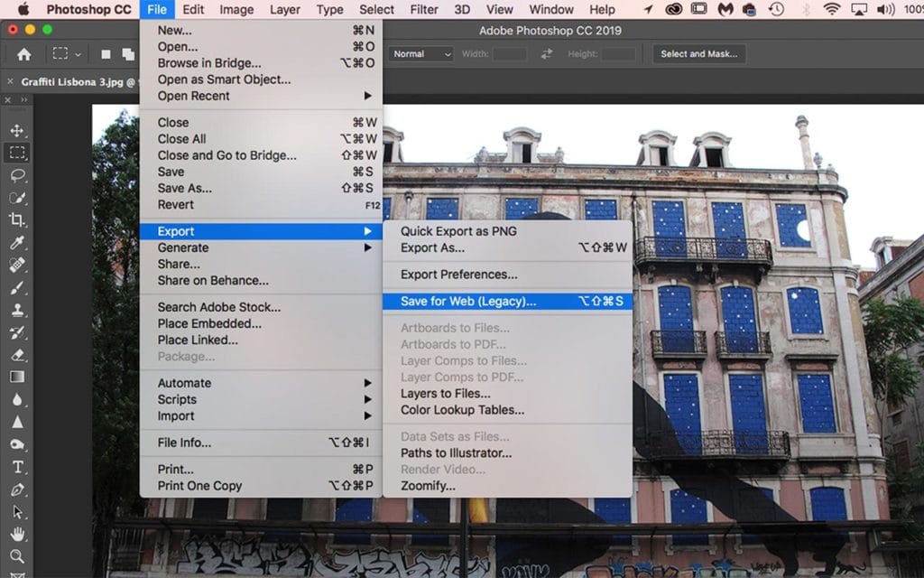Open the Normal blending mode dropdown

[x=420, y=53]
